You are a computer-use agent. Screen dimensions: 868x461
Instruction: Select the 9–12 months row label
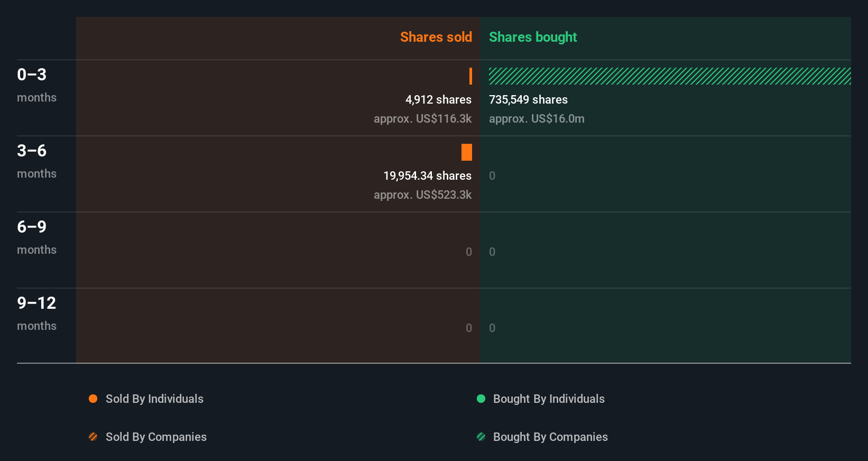pos(36,313)
